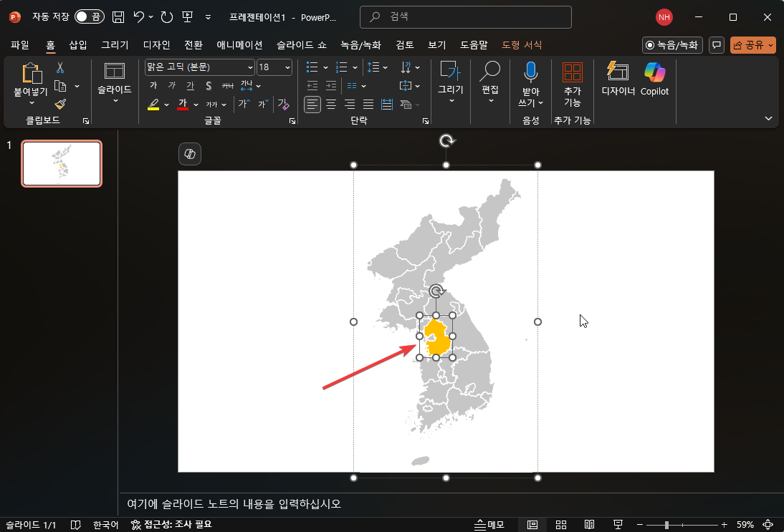Toggle bold formatting in the font group
Viewport: 784px width, 532px height.
(x=153, y=85)
